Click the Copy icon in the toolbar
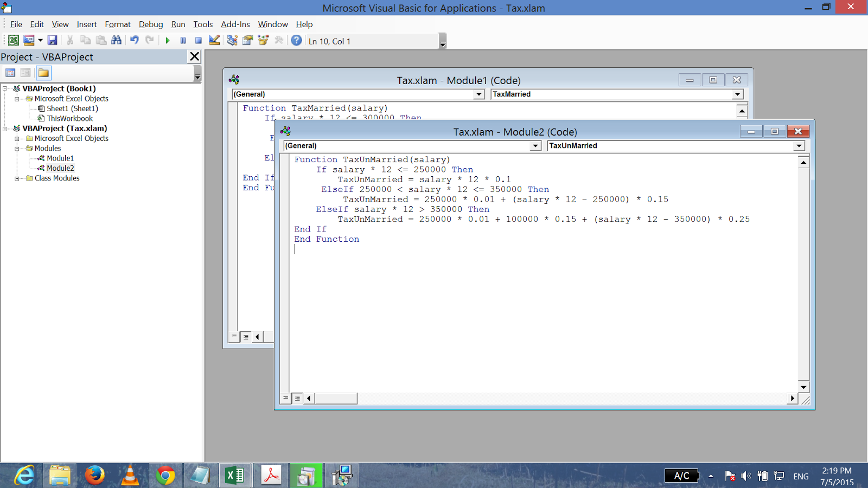The image size is (868, 488). click(85, 41)
